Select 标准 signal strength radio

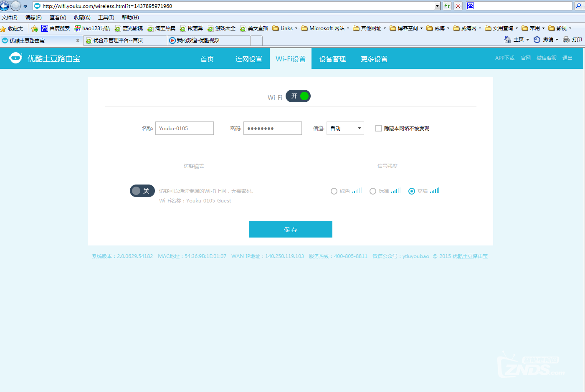[x=373, y=191]
